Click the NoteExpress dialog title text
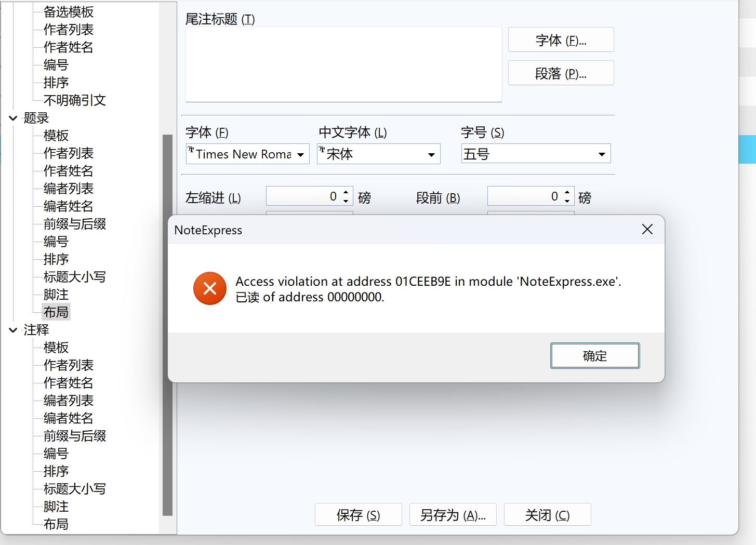 (208, 230)
